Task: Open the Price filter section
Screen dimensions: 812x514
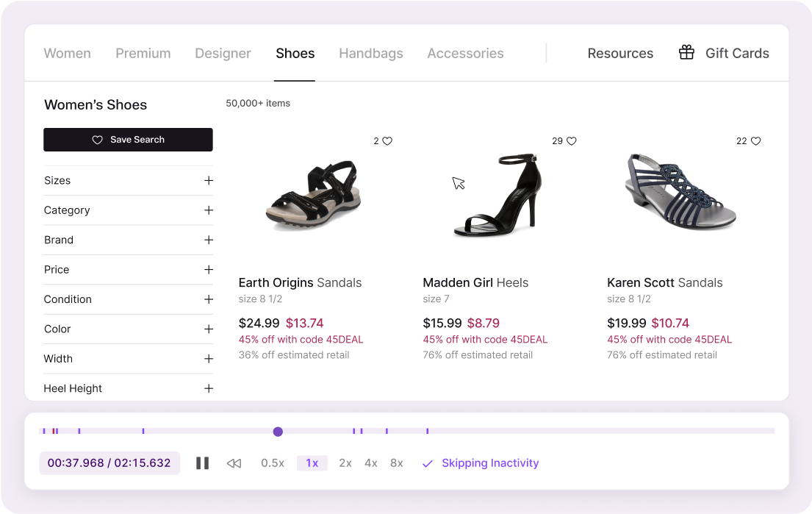Action: pos(209,270)
